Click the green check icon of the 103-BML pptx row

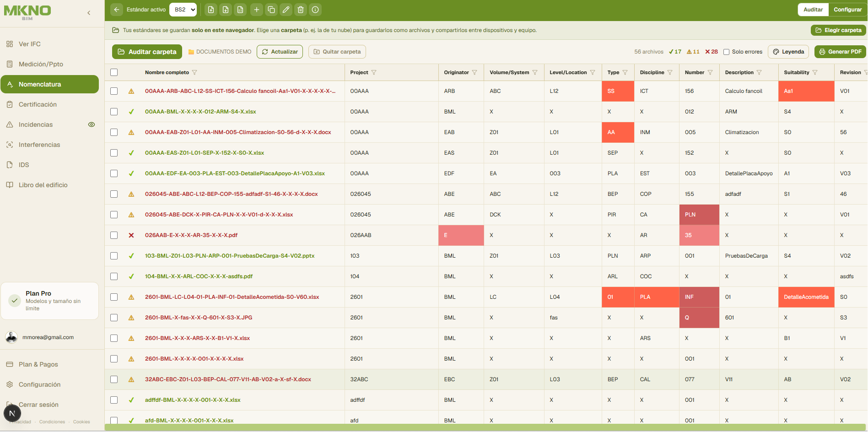coord(131,256)
